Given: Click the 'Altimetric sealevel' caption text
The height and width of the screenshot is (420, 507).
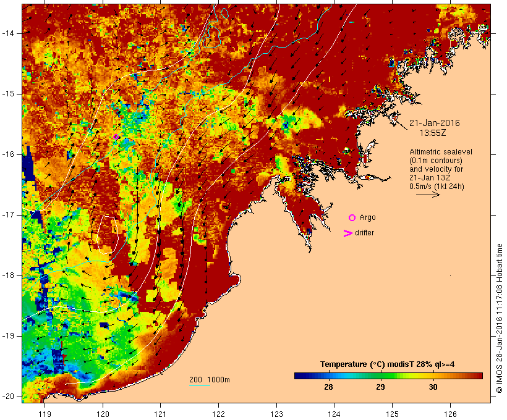Looking at the screenshot, I should click(441, 152).
